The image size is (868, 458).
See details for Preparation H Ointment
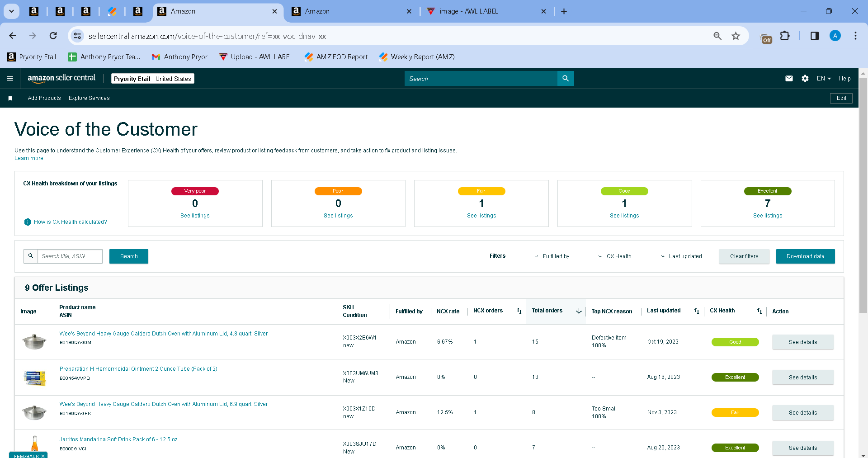[x=803, y=378]
